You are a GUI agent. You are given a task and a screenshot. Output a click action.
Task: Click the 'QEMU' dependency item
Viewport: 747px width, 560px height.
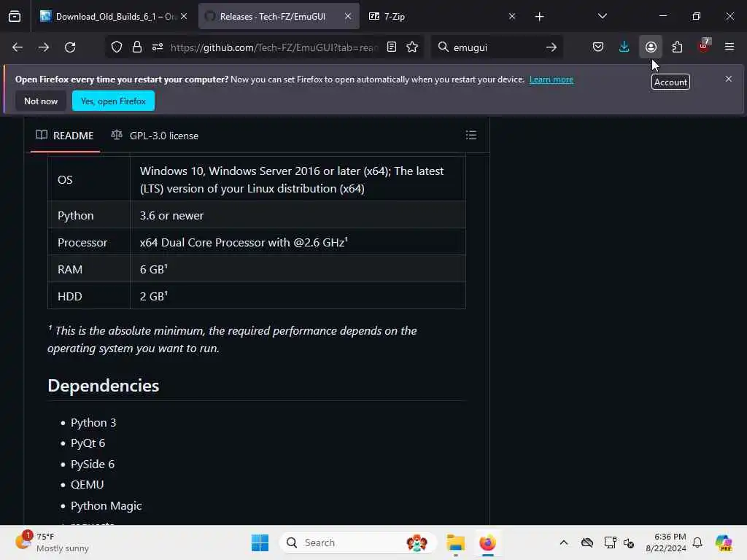(88, 485)
